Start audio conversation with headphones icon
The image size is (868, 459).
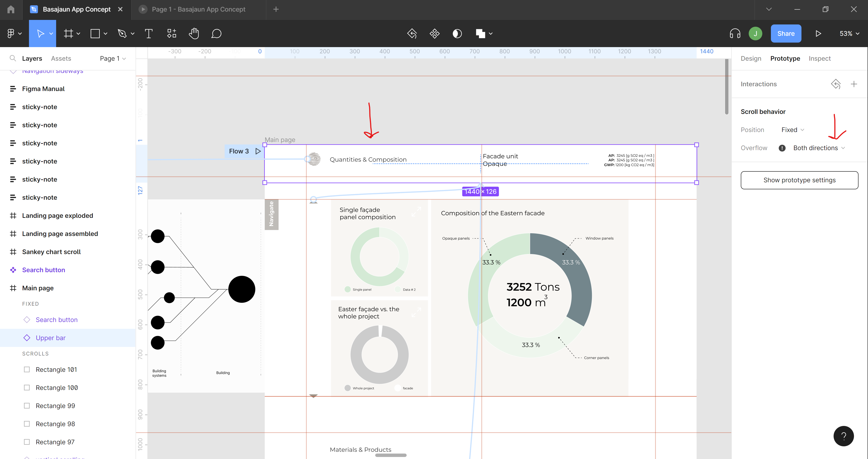[735, 33]
